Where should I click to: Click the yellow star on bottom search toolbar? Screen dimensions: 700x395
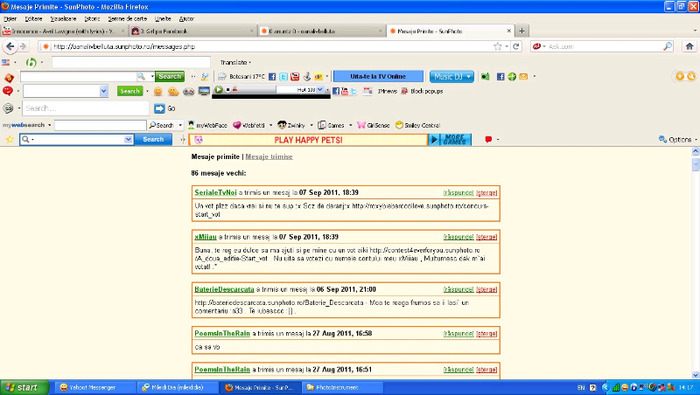[x=9, y=140]
